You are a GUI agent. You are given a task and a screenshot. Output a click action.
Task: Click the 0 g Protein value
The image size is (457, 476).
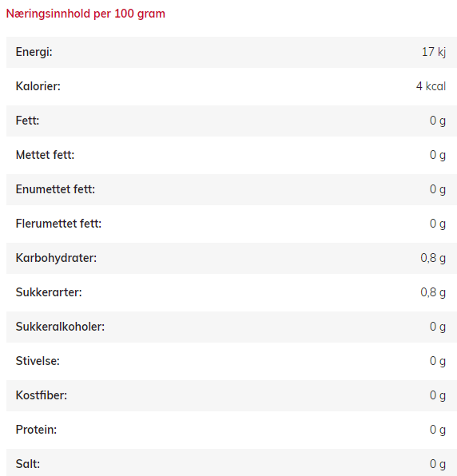438,430
